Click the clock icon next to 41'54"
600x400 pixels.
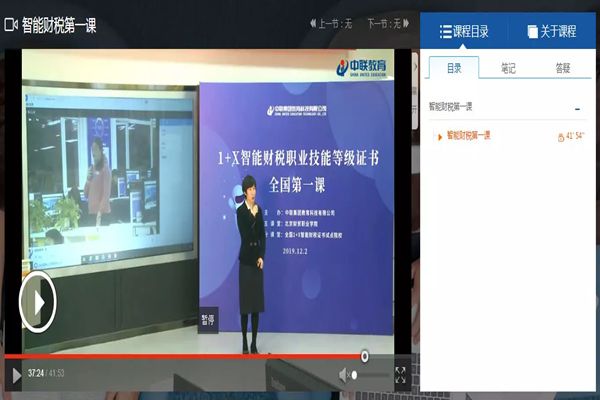tap(560, 136)
